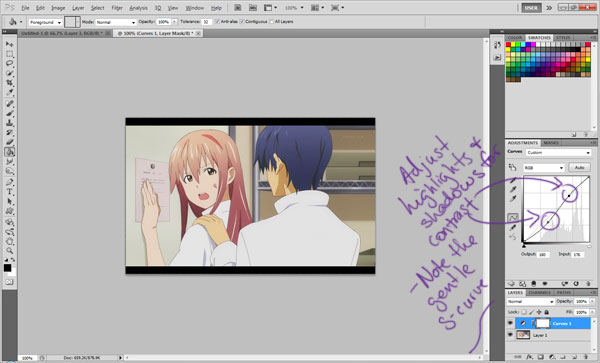
Task: Select the Zoom tool in toolbox
Action: click(10, 251)
